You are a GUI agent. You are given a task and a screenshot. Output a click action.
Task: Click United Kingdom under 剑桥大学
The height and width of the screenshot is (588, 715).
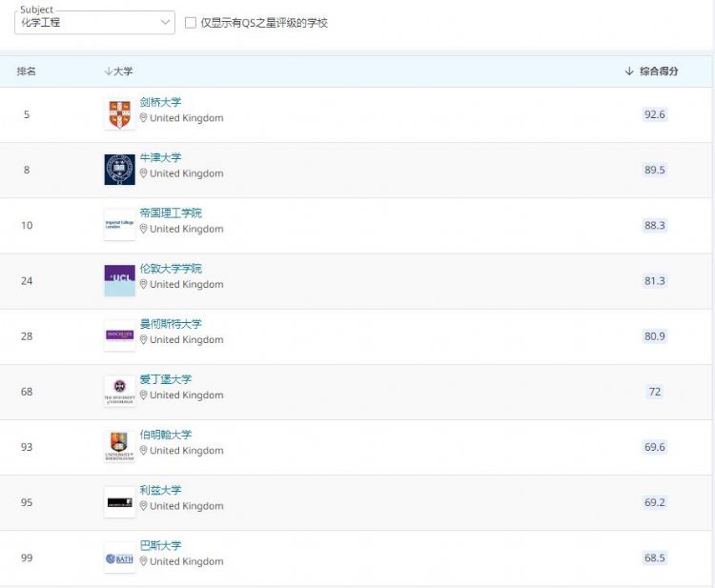[x=187, y=118]
